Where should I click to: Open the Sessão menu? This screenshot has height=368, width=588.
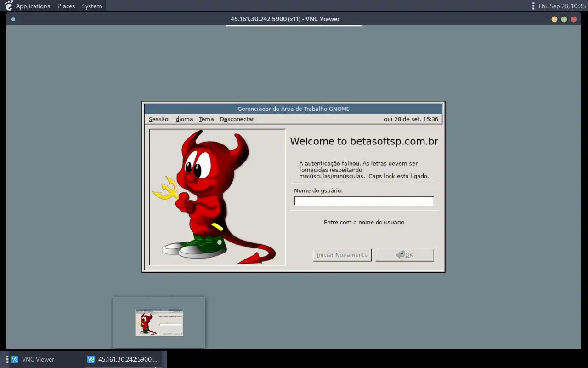tap(158, 119)
